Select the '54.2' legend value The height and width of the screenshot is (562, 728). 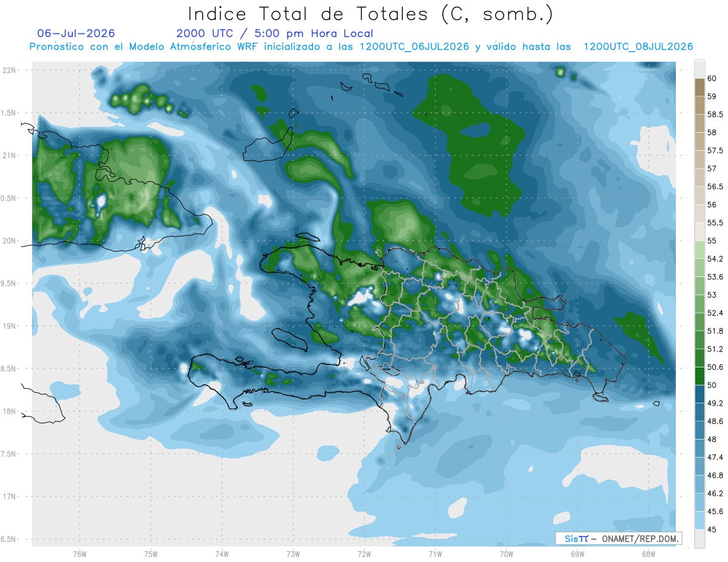pos(716,259)
